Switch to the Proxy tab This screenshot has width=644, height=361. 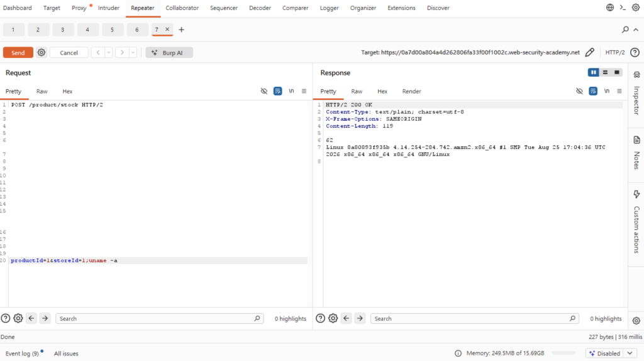tap(79, 8)
